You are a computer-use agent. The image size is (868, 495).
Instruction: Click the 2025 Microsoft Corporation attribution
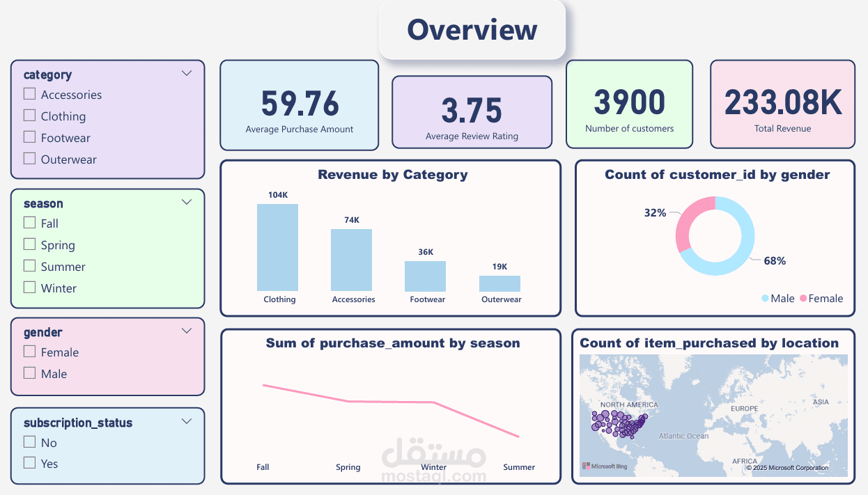click(786, 468)
